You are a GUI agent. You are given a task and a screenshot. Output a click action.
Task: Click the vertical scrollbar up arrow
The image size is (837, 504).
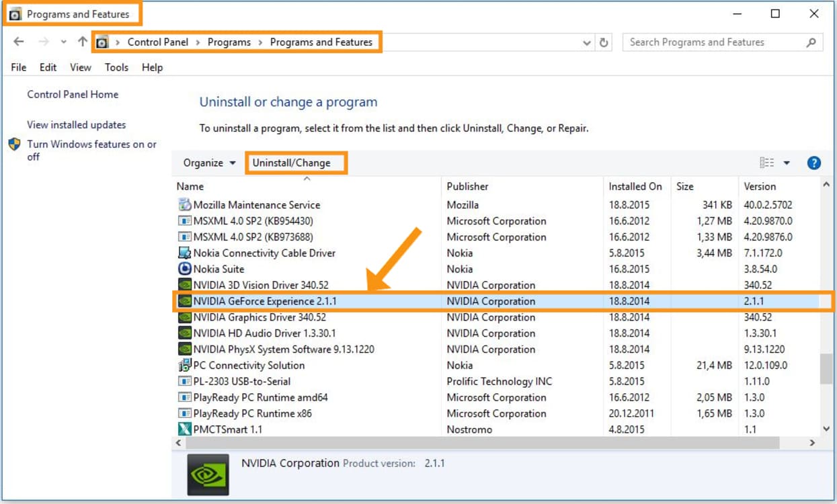click(826, 186)
